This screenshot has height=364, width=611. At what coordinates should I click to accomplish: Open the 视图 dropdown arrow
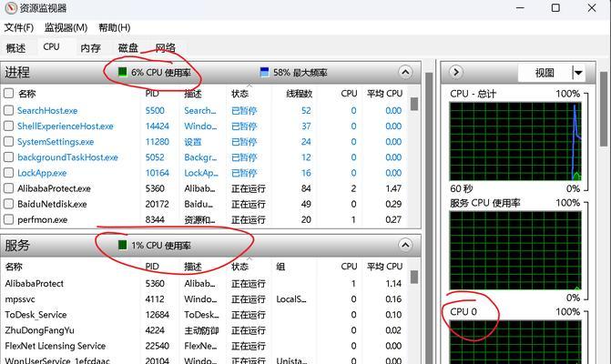[578, 73]
